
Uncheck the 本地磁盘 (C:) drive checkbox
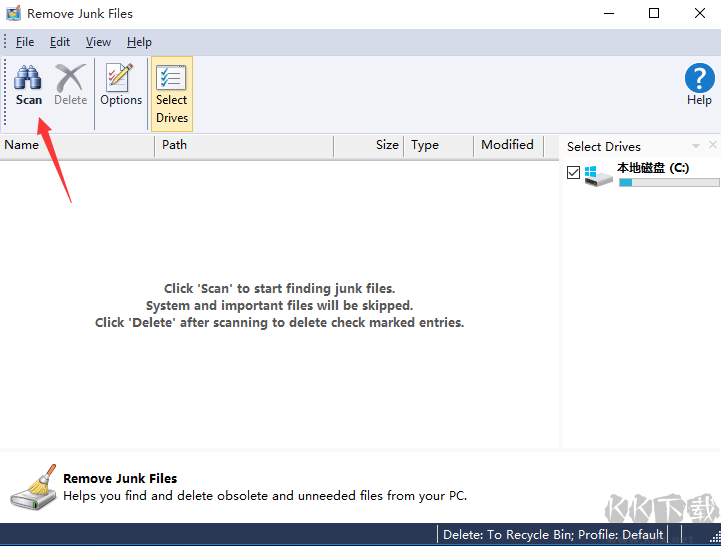point(573,172)
